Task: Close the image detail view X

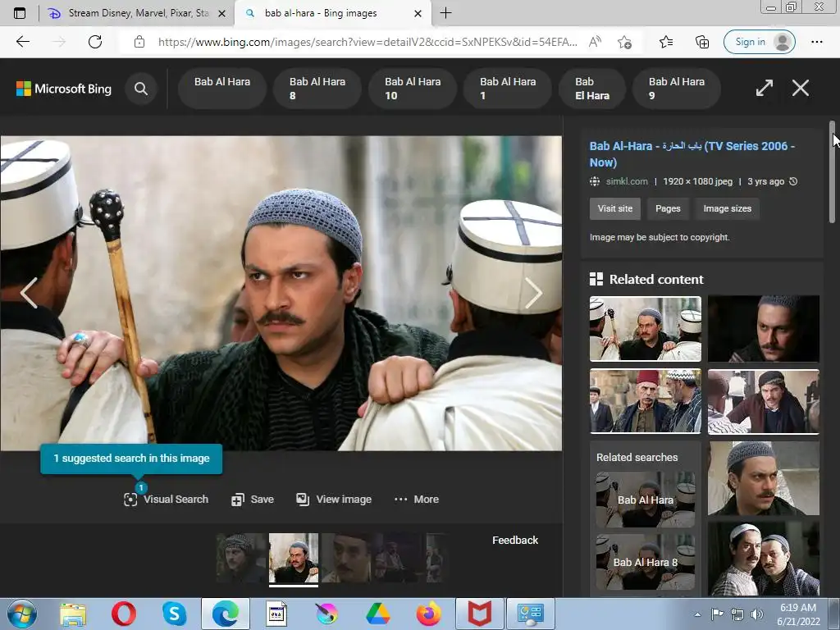Action: tap(801, 88)
